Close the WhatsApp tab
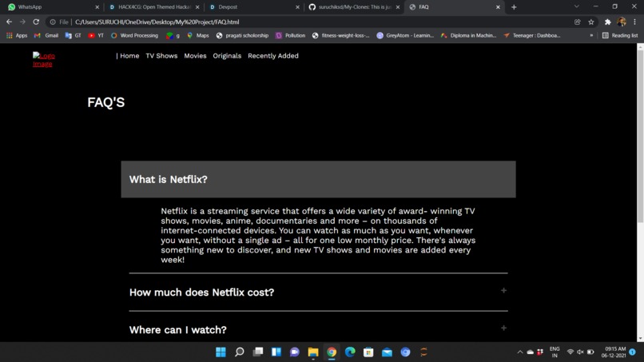The image size is (644, 362). coord(97,7)
